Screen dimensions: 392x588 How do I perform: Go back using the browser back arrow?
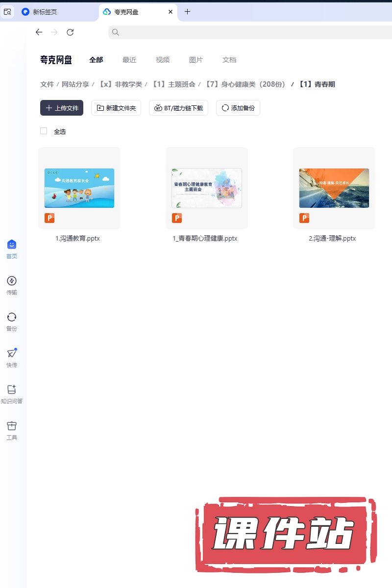point(39,32)
